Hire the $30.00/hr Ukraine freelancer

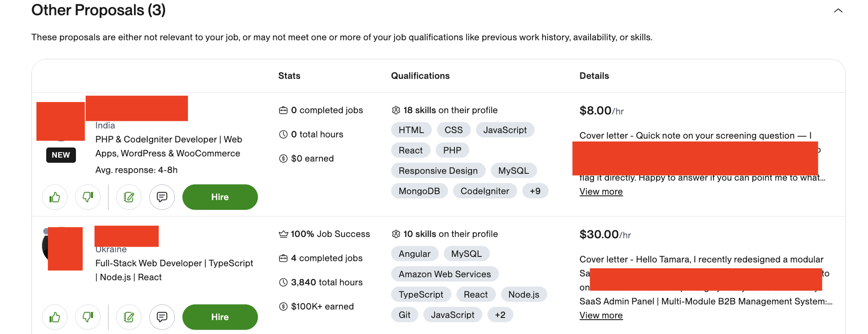pos(220,317)
